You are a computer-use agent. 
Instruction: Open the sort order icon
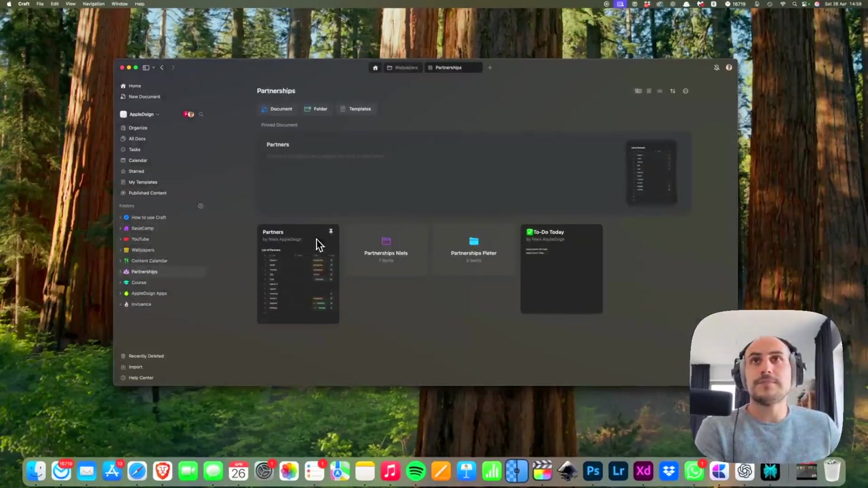coord(673,91)
